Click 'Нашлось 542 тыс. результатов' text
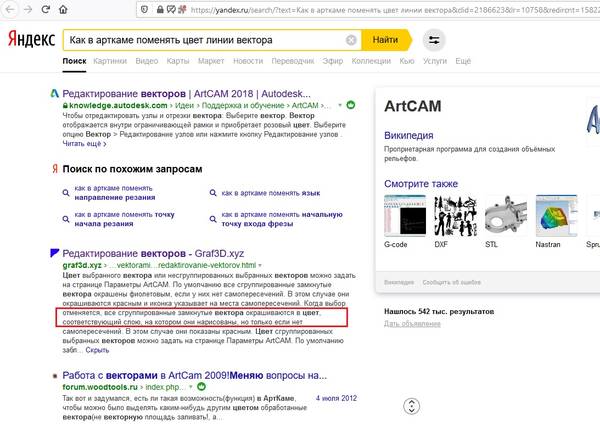Image resolution: width=600 pixels, height=426 pixels. pos(439,311)
